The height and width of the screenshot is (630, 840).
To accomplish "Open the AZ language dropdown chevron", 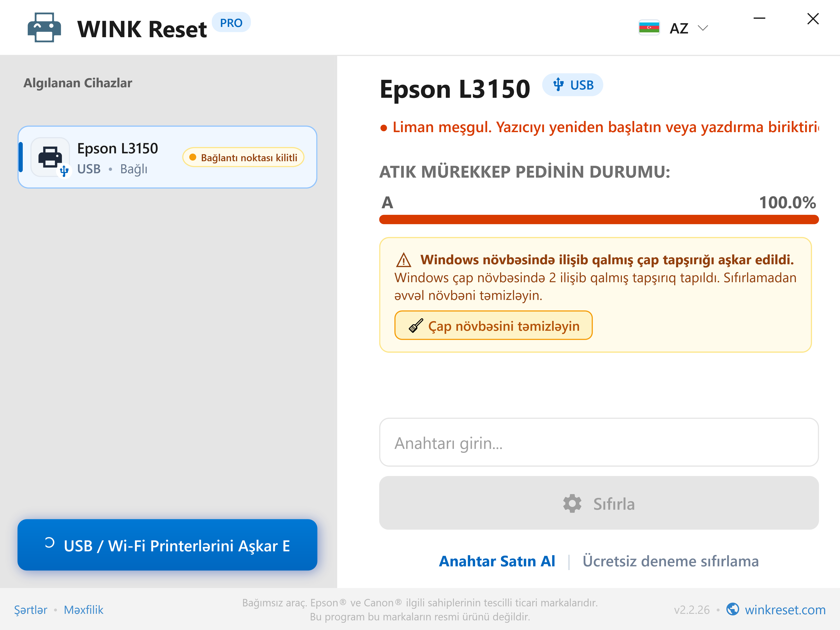I will pyautogui.click(x=703, y=28).
